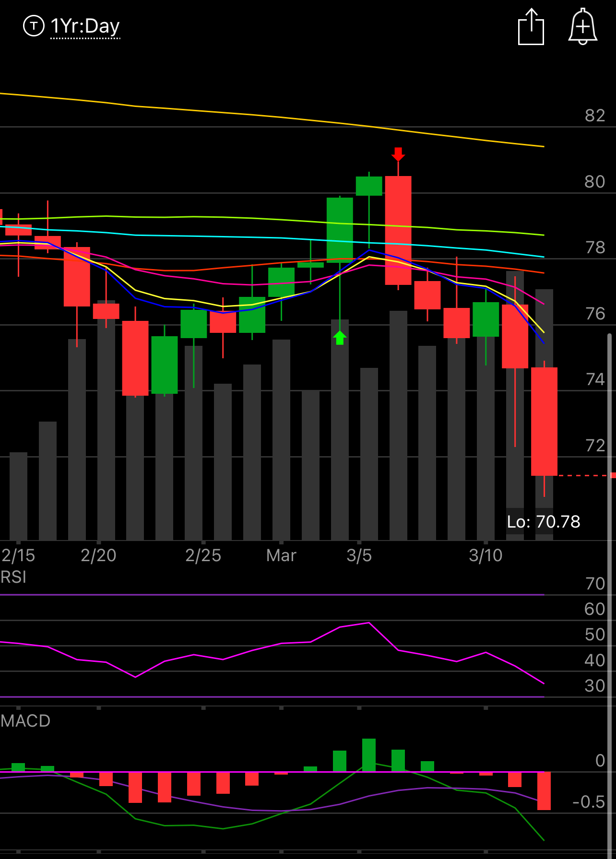616x859 pixels.
Task: Tap the 80 price axis label
Action: click(595, 182)
